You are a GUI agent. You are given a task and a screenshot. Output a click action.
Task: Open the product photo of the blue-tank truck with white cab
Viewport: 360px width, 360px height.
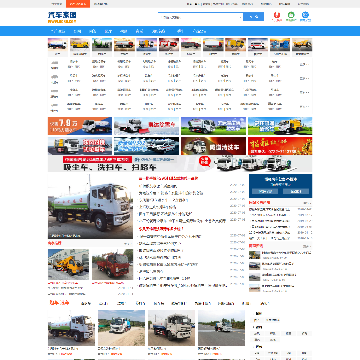click(x=171, y=328)
